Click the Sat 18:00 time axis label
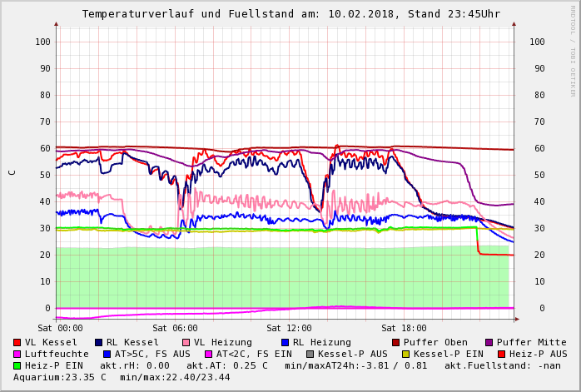 (x=404, y=328)
